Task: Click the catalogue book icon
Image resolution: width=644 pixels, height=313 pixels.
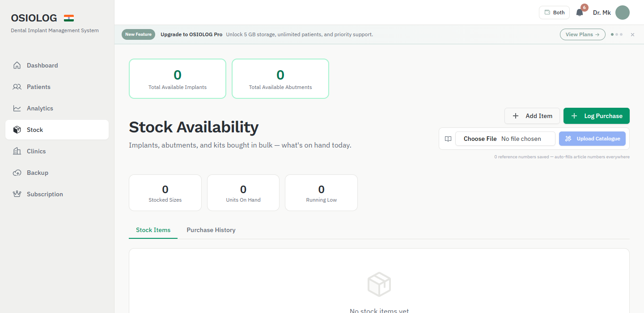Action: [x=448, y=139]
